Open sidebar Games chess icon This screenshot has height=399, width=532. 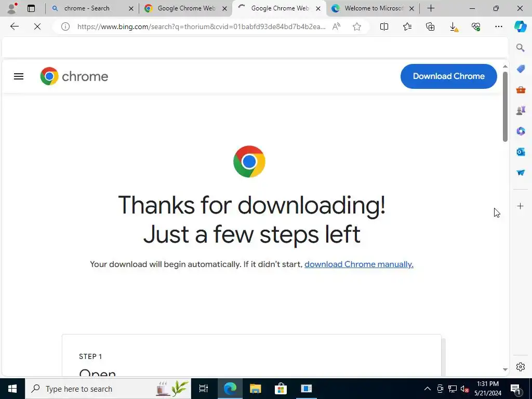point(521,110)
